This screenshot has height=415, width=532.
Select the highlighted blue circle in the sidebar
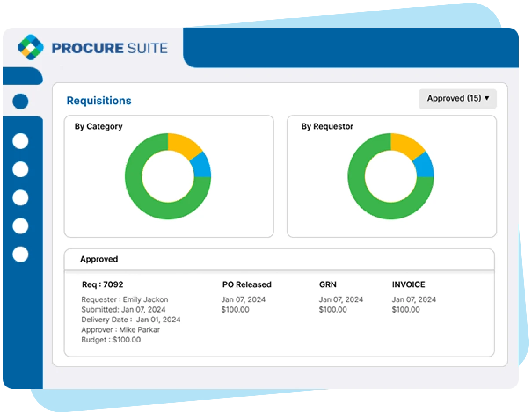pyautogui.click(x=21, y=101)
